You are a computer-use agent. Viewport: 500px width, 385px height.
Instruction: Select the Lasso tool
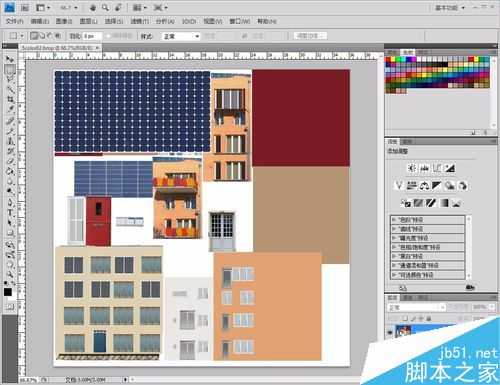click(10, 79)
